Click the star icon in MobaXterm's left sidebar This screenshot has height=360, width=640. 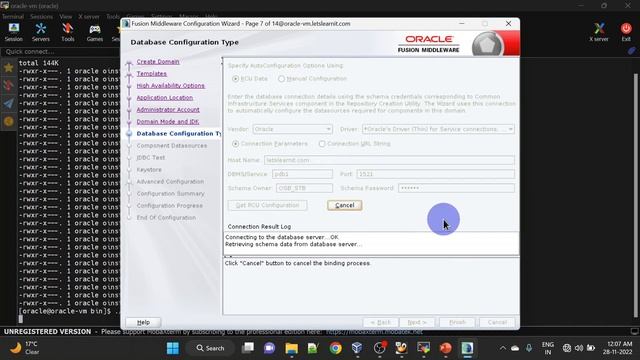9,67
